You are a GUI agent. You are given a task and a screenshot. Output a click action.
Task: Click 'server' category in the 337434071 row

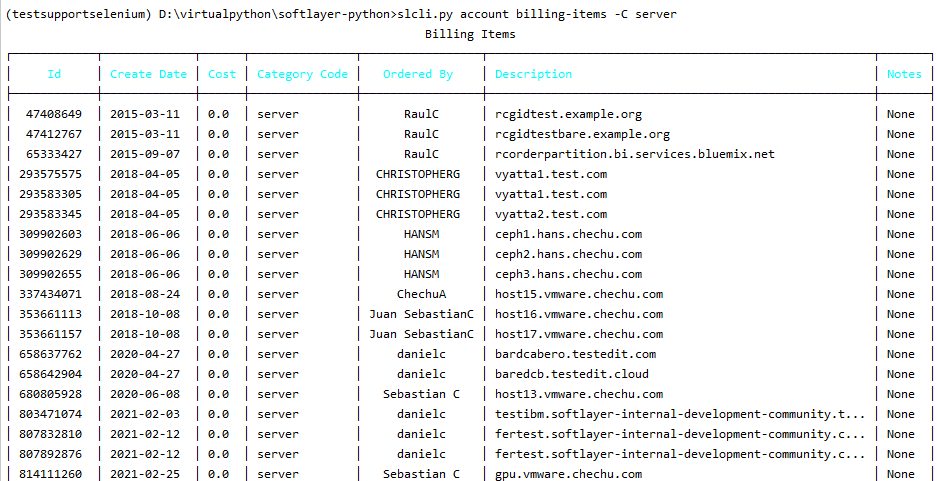click(x=278, y=294)
